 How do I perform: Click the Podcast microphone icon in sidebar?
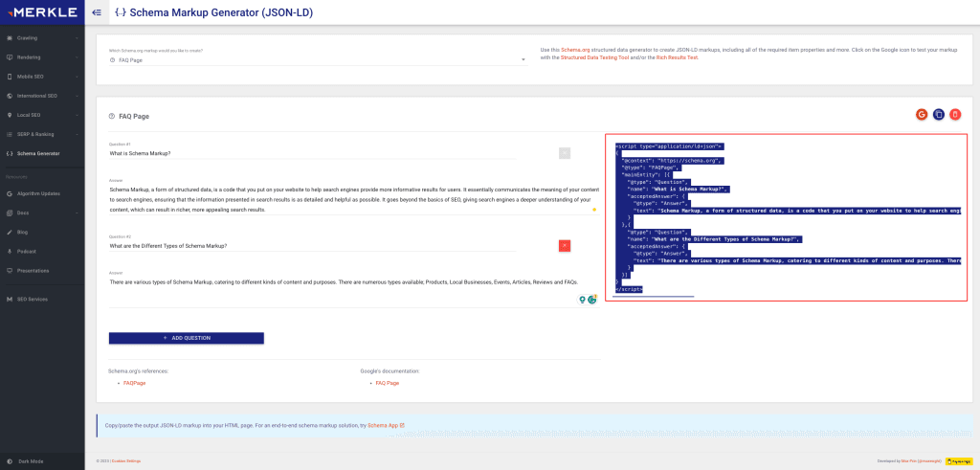[x=10, y=251]
